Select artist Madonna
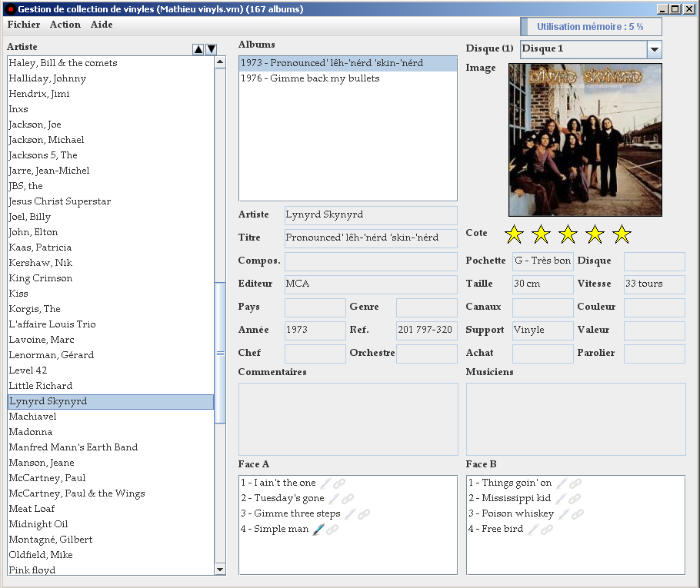 point(111,432)
